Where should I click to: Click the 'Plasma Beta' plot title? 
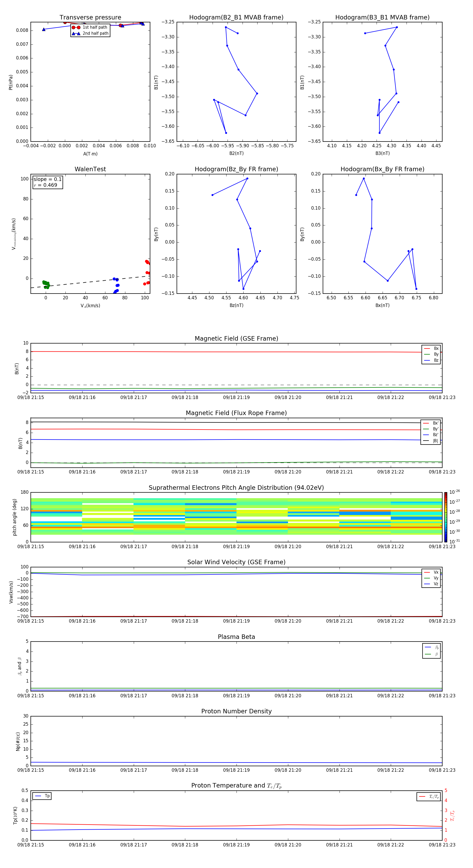point(236,637)
